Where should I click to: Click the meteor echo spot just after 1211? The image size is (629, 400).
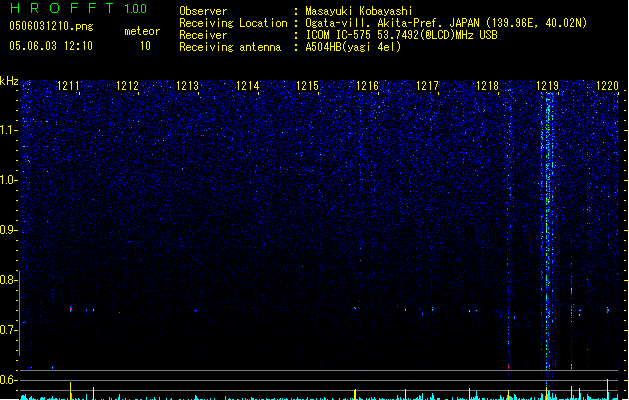tap(71, 309)
